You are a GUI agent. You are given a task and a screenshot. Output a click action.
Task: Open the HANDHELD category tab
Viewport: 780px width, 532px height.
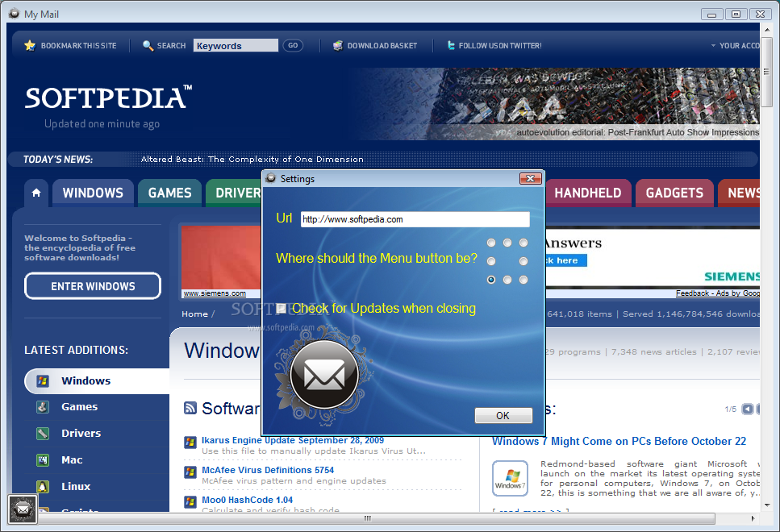(588, 193)
